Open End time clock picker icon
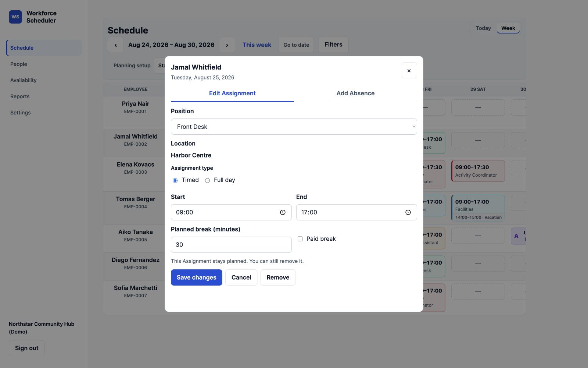Image resolution: width=588 pixels, height=368 pixels. coord(408,212)
